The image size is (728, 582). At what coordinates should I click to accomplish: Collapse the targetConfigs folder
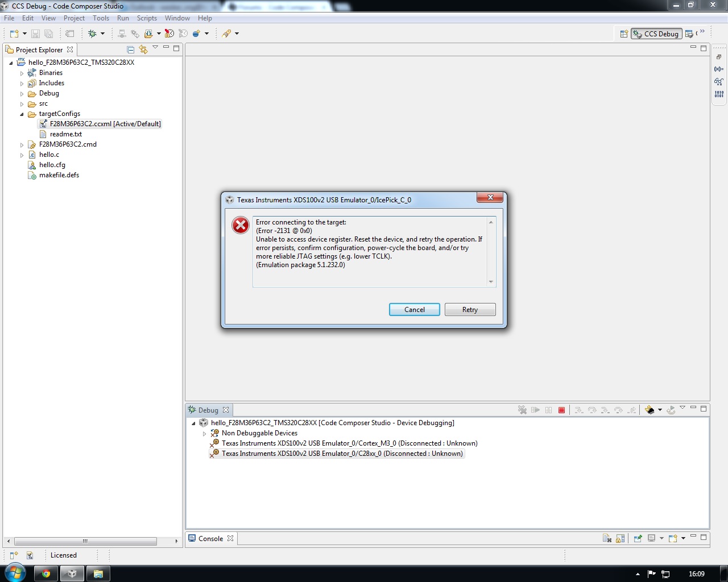[21, 114]
